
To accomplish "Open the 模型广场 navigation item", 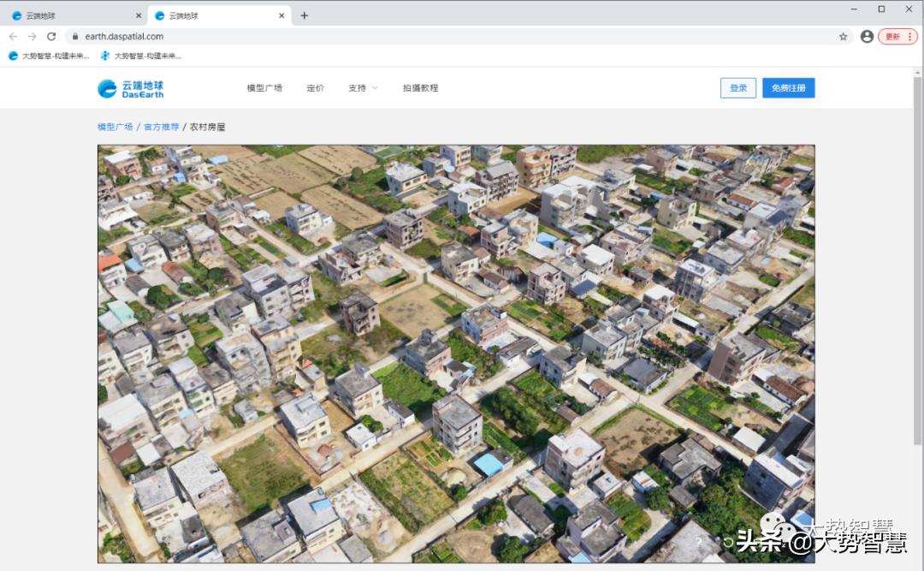I will [x=264, y=88].
